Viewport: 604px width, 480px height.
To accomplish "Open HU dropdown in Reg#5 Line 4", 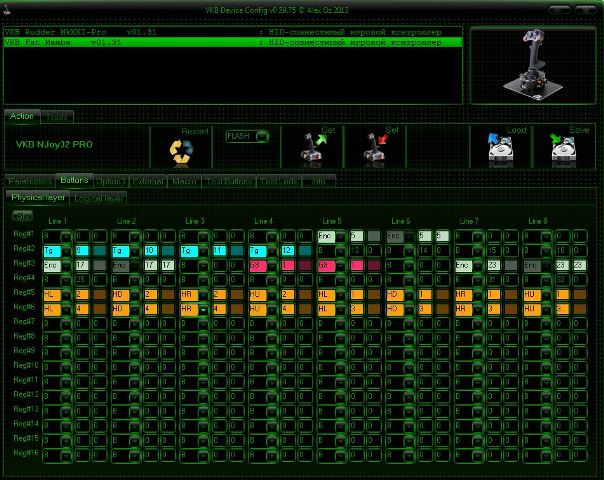I will pyautogui.click(x=272, y=295).
